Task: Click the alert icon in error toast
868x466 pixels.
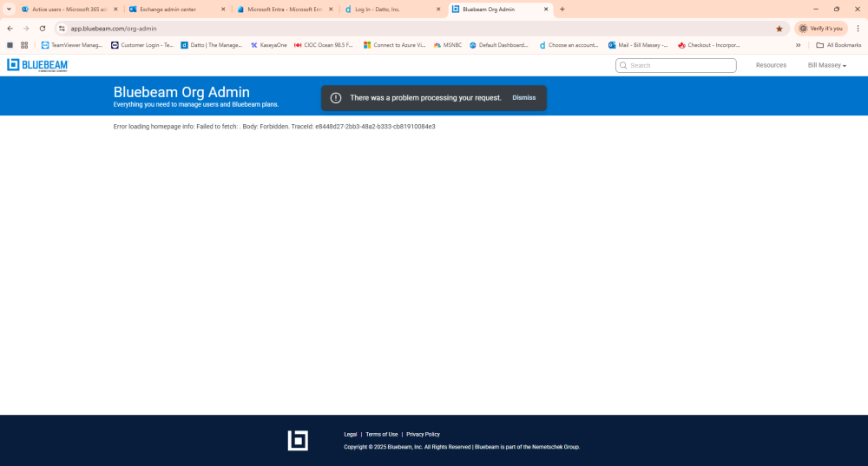Action: pos(335,98)
